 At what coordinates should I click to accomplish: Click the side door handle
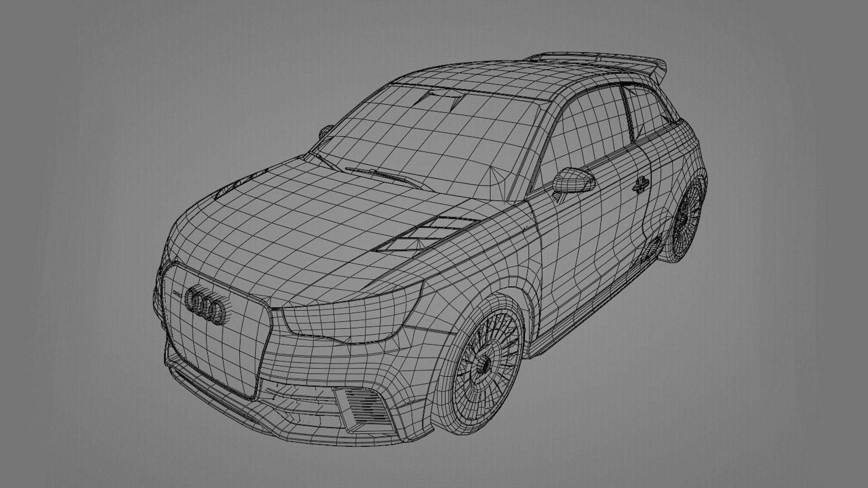(640, 184)
